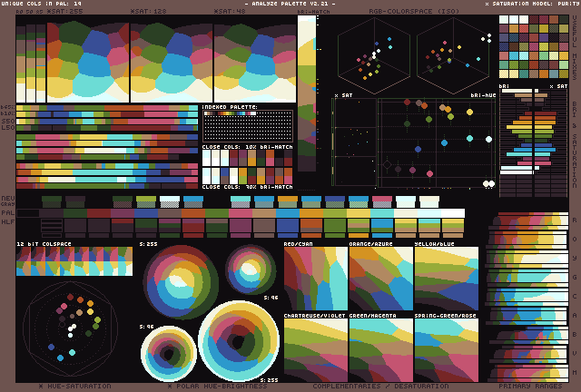Select the Orange/Azure desaturation chart

pyautogui.click(x=380, y=280)
